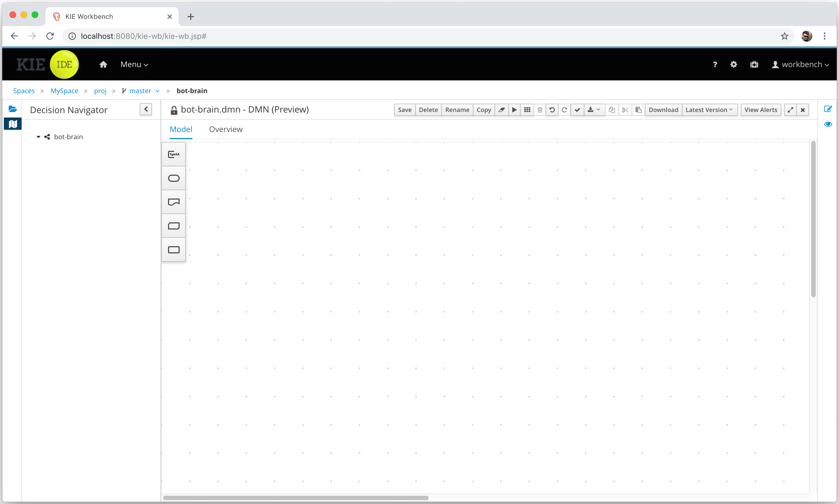
Task: Click the trash delete selection icon
Action: tap(540, 110)
